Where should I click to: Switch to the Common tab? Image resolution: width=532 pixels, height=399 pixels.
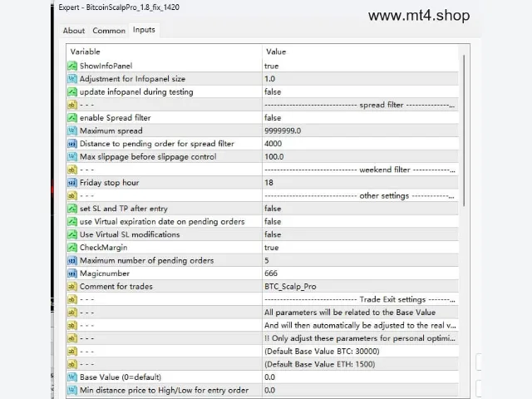click(109, 31)
